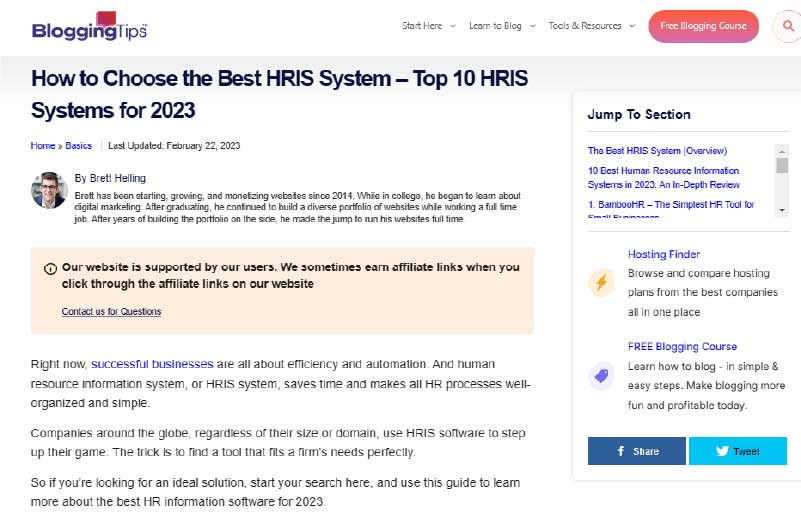Tweet the article
The width and height of the screenshot is (801, 531).
[x=738, y=451]
